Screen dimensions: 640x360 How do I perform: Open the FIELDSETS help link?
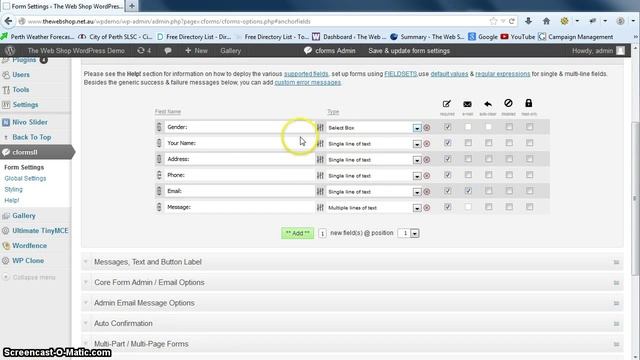401,74
